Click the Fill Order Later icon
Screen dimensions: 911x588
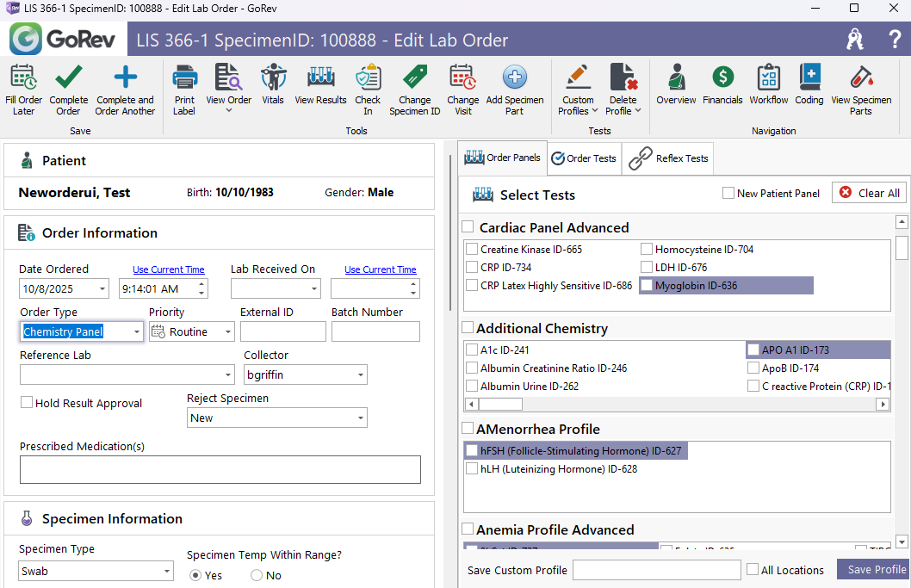coord(23,78)
